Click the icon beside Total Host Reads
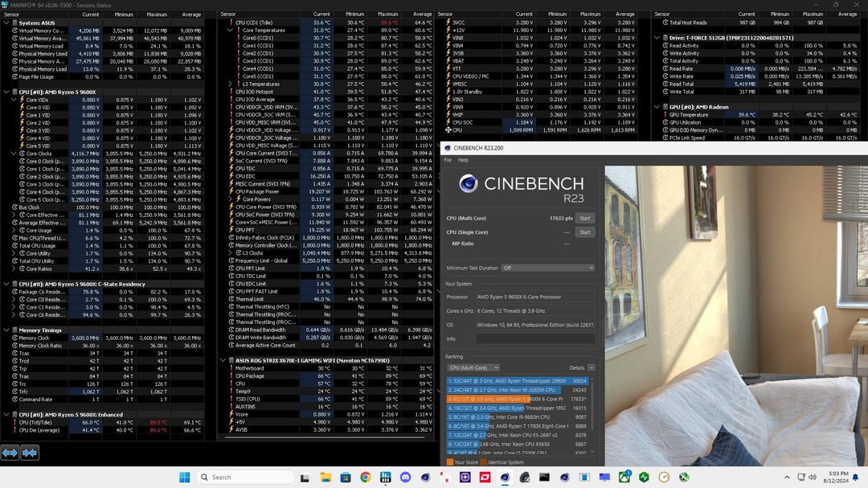This screenshot has width=868, height=488. [665, 23]
